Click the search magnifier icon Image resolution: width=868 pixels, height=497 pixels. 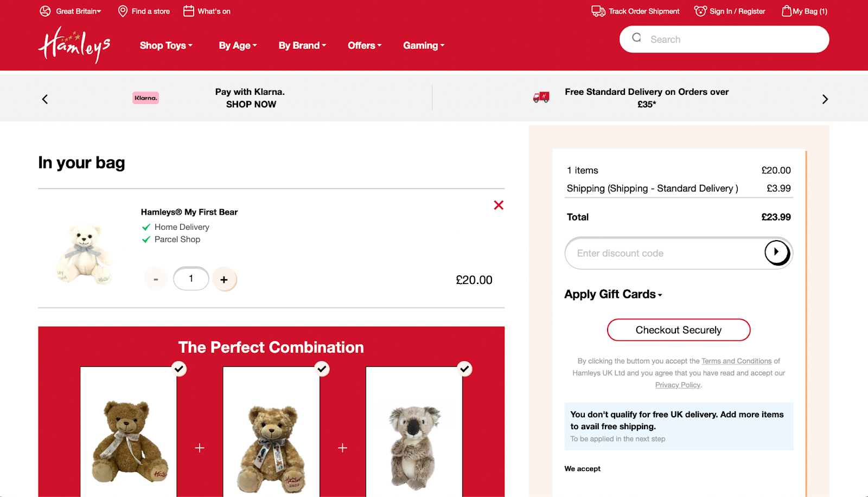636,38
